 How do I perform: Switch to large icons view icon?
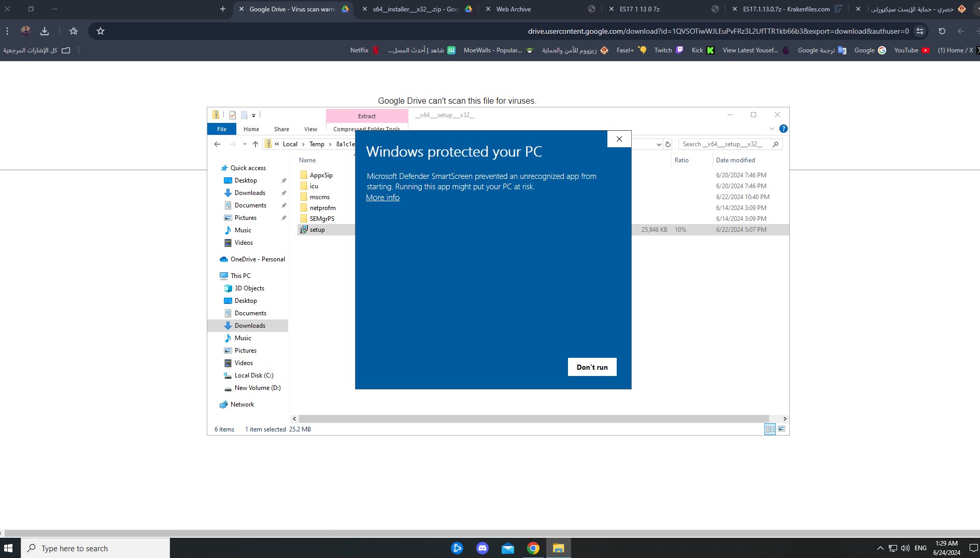[782, 429]
